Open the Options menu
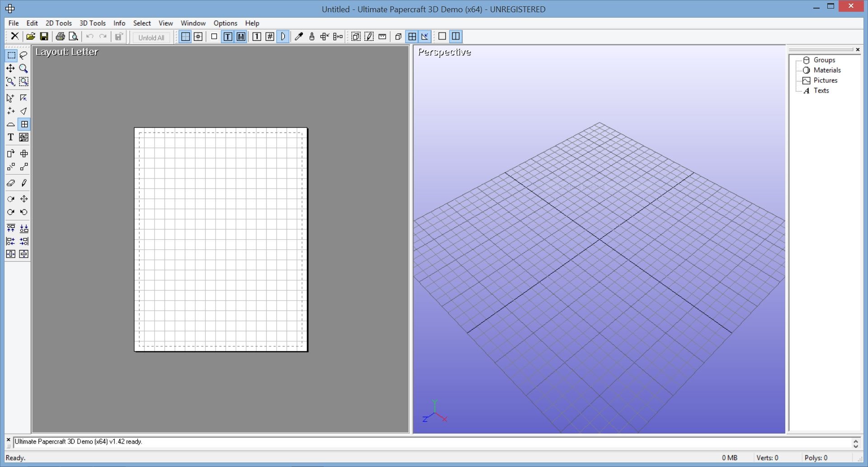 (x=225, y=23)
